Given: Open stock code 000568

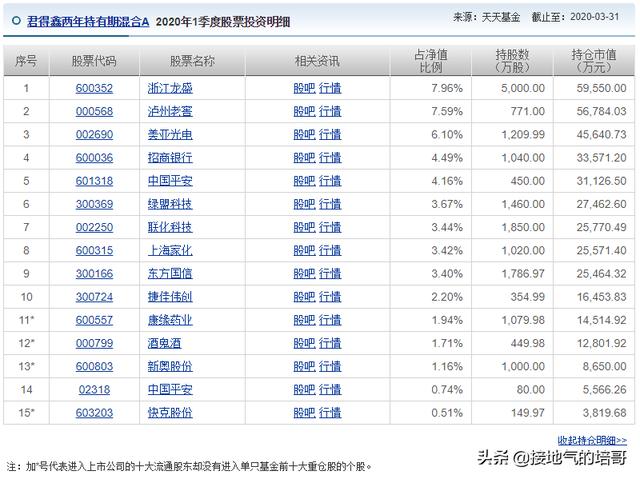Looking at the screenshot, I should click(x=94, y=111).
